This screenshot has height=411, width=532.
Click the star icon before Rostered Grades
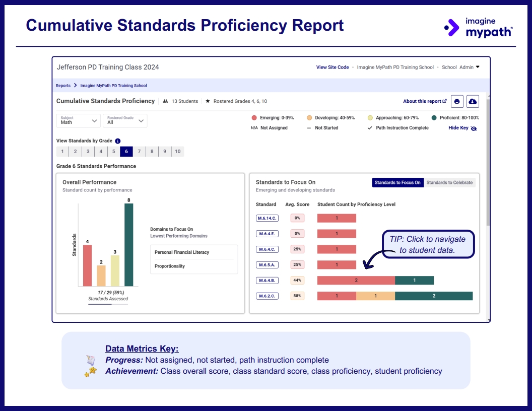point(208,101)
